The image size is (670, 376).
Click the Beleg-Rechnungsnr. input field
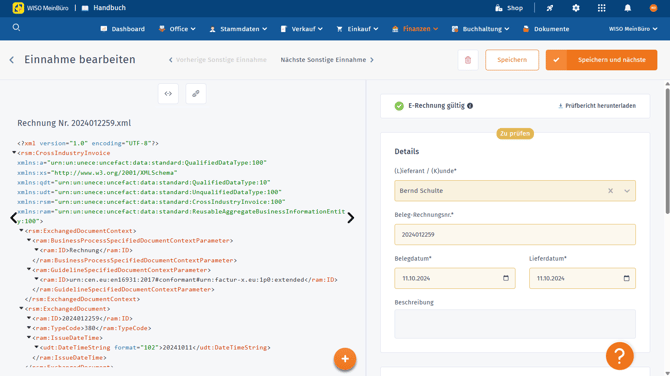pos(515,235)
